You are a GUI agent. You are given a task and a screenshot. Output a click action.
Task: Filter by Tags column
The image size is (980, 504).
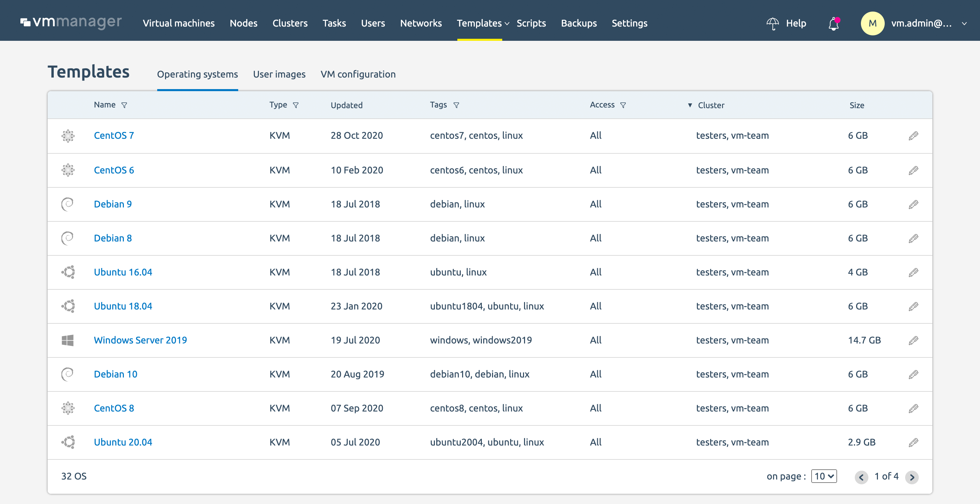(456, 105)
